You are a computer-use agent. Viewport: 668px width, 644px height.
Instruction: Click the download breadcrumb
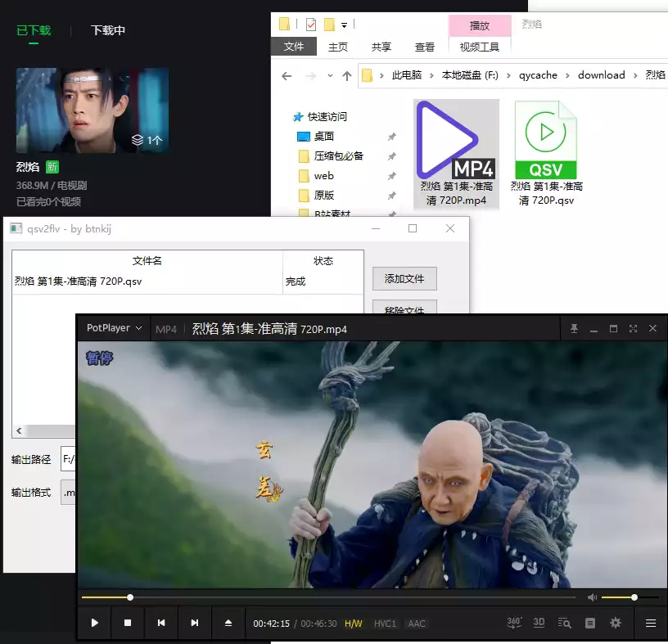pyautogui.click(x=601, y=75)
